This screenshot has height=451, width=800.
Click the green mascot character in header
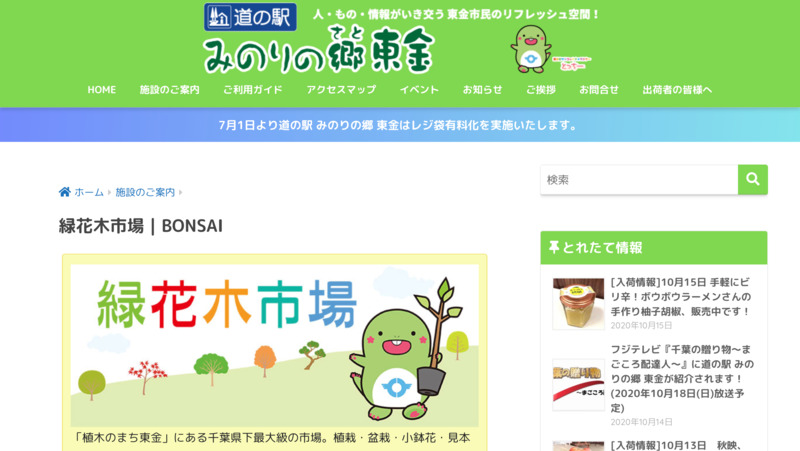coord(531,49)
